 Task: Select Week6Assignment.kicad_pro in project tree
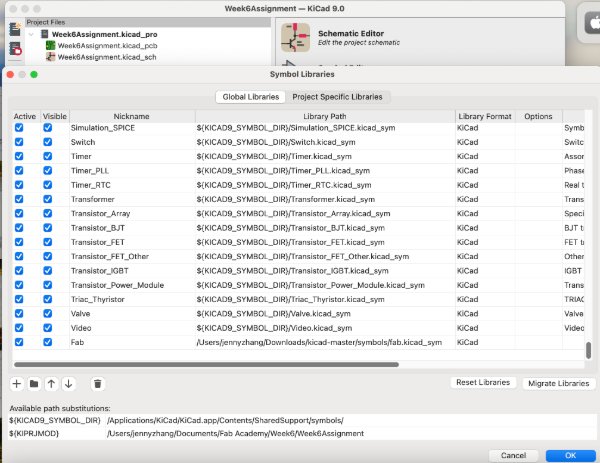104,34
